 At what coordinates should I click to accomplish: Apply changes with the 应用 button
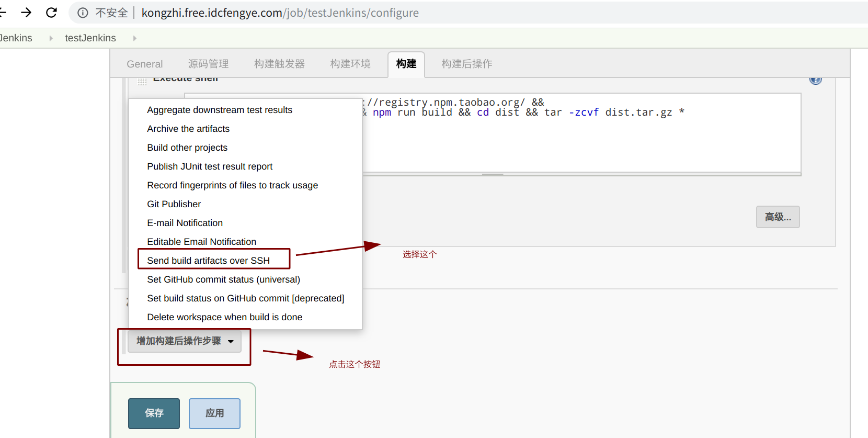[214, 413]
